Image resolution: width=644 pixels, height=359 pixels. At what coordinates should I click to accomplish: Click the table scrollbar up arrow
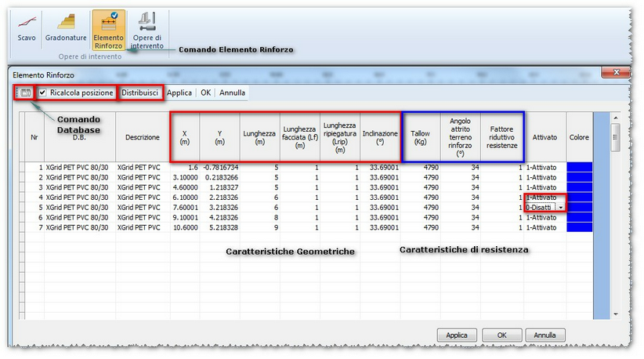(615, 118)
